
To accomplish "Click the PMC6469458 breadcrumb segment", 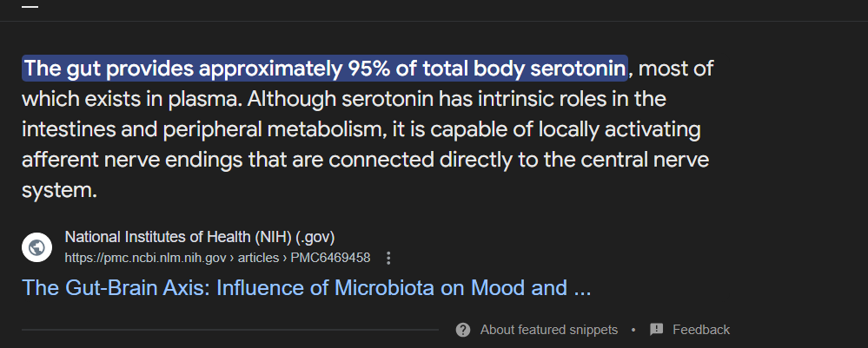I will [330, 258].
